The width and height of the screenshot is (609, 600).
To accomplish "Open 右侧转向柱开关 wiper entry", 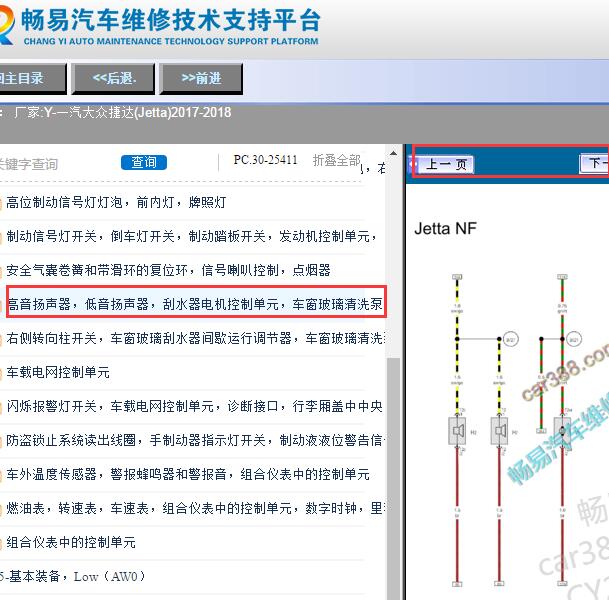I will [195, 338].
